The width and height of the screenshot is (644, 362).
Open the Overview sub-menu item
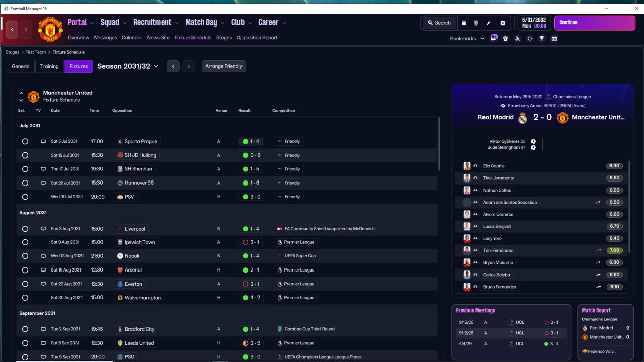(x=78, y=38)
